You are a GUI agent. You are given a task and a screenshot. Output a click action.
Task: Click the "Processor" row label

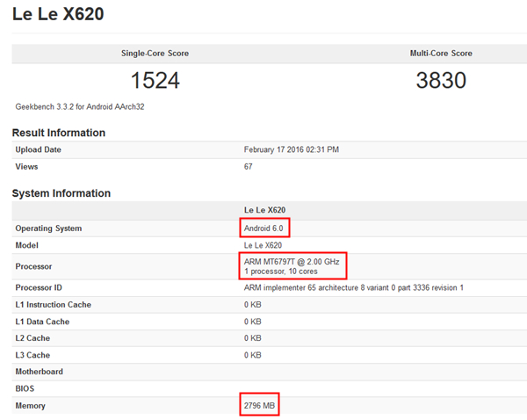click(33, 266)
